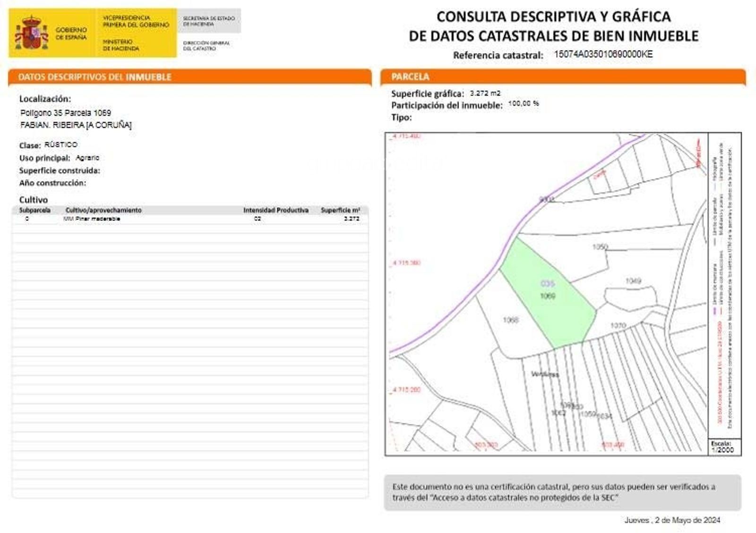Select the cadastral reference number 15074A035010690000KE
Image resolution: width=756 pixels, height=533 pixels.
(x=603, y=54)
